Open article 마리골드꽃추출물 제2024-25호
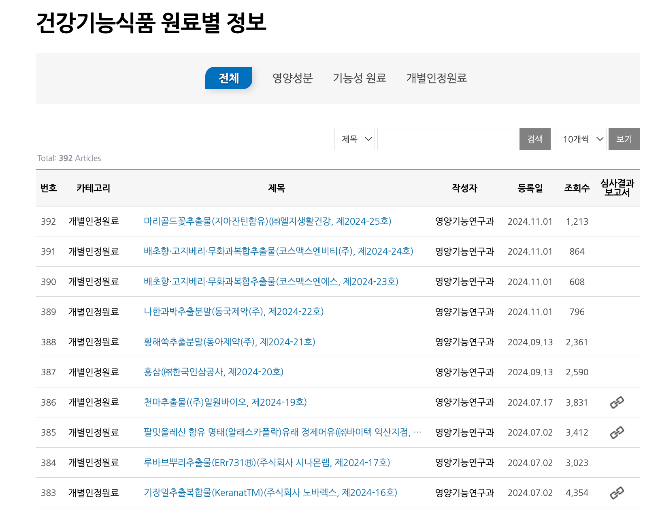Image resolution: width=660 pixels, height=519 pixels. (267, 221)
